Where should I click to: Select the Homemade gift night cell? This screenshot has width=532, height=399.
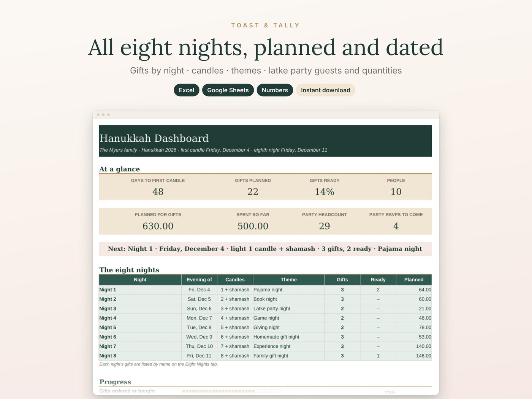[289, 337]
